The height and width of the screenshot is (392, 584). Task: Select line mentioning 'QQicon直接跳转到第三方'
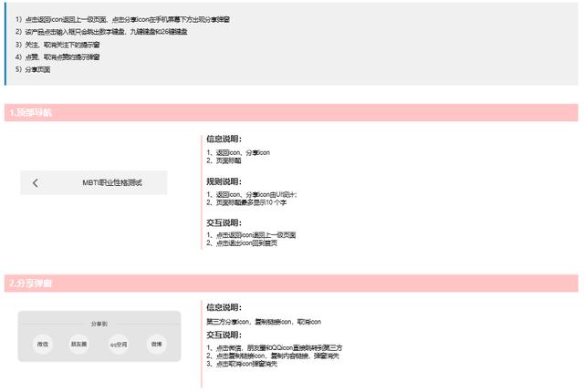click(275, 347)
